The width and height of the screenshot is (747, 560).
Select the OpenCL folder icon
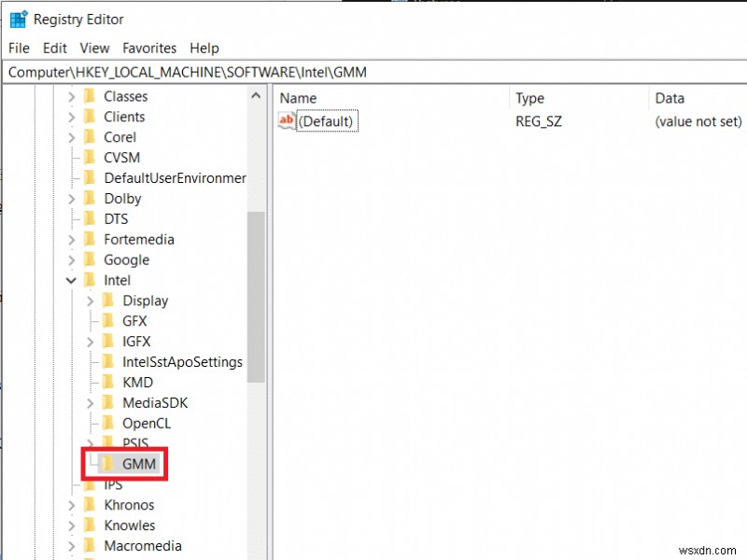pos(108,424)
